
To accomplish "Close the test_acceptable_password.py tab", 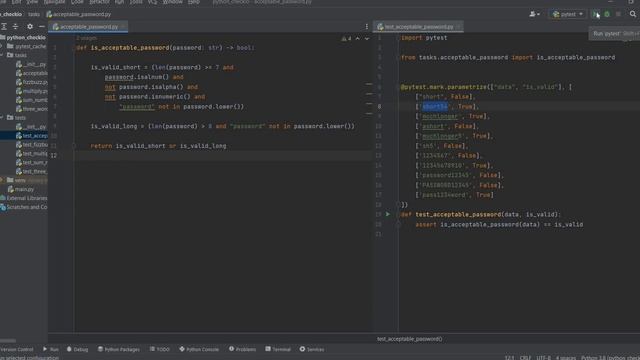I will tap(458, 27).
